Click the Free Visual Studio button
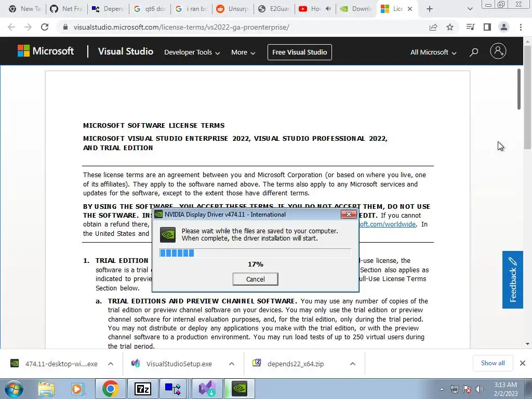The image size is (532, 399). (300, 52)
